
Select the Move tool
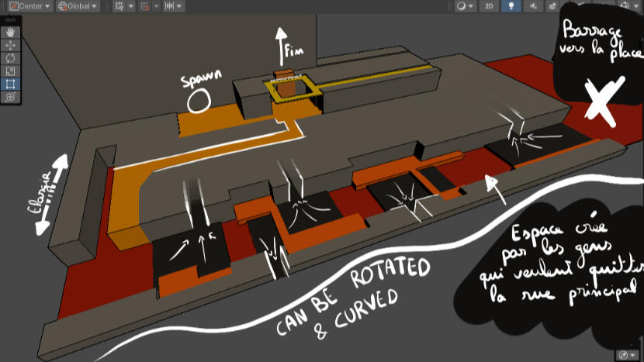[x=10, y=46]
